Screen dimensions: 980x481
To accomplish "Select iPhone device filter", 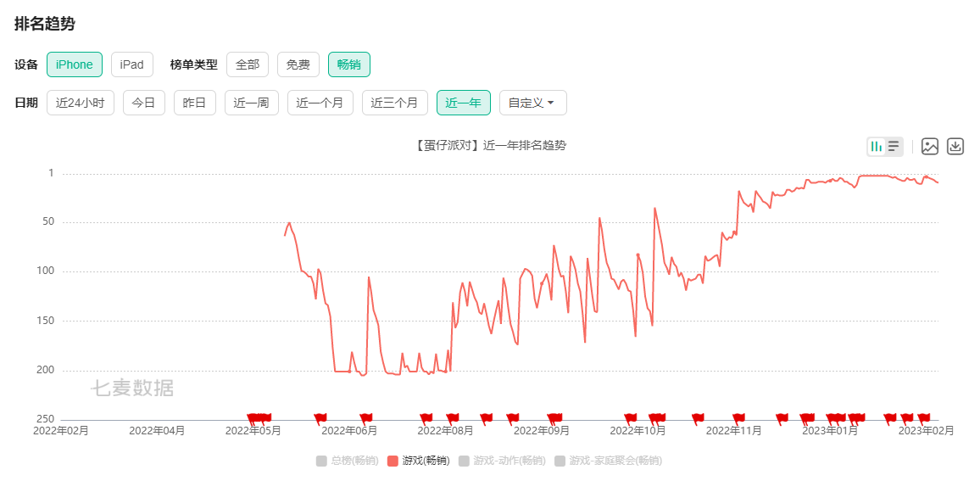I will (75, 64).
